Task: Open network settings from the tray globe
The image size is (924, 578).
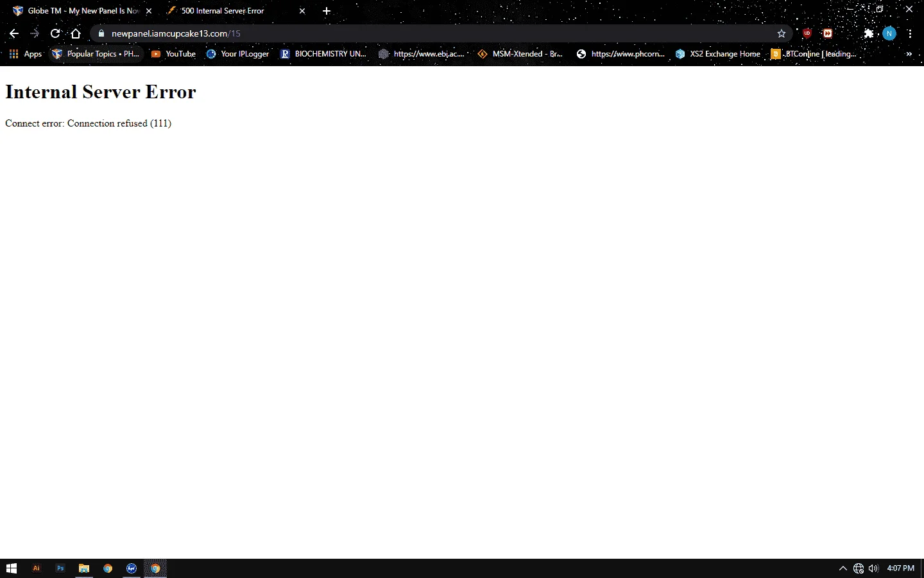Action: pos(859,568)
